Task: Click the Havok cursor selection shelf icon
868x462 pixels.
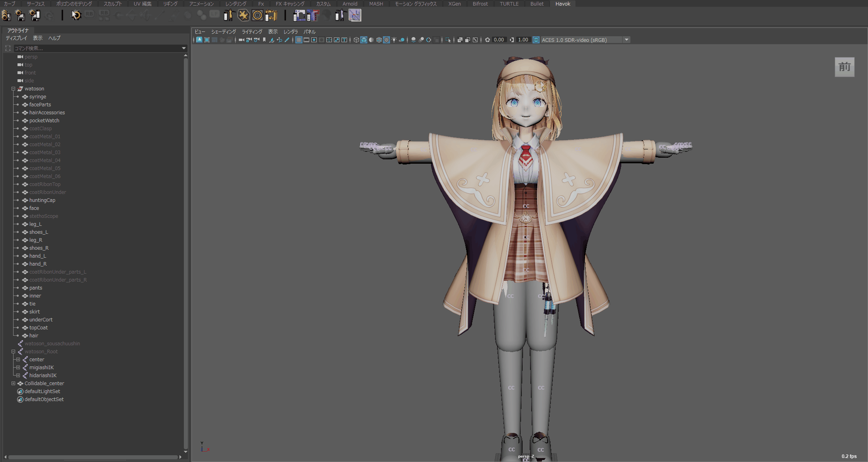Action: [x=76, y=16]
